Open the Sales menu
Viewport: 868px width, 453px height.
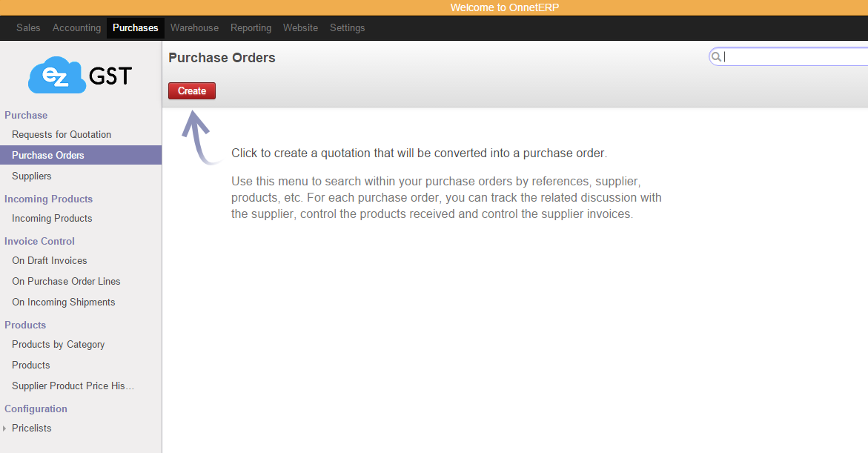click(28, 27)
